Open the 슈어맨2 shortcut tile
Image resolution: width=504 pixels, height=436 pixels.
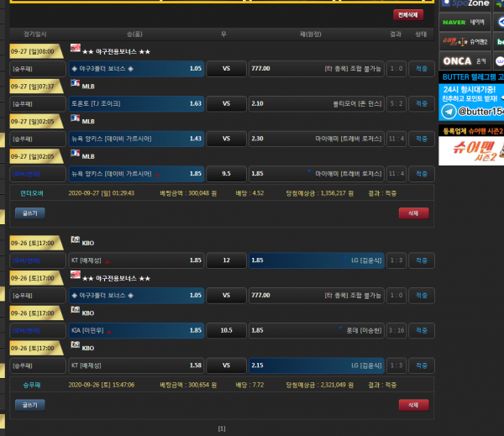pyautogui.click(x=465, y=40)
